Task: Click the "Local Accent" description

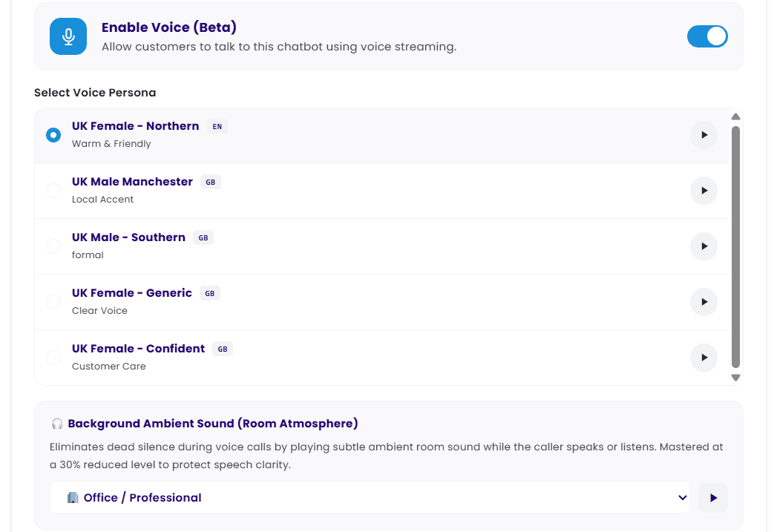Action: point(102,199)
